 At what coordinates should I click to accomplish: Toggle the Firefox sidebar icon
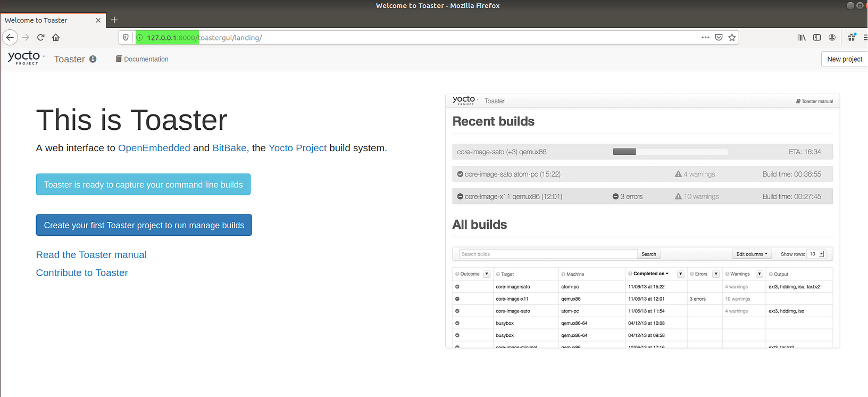(817, 37)
